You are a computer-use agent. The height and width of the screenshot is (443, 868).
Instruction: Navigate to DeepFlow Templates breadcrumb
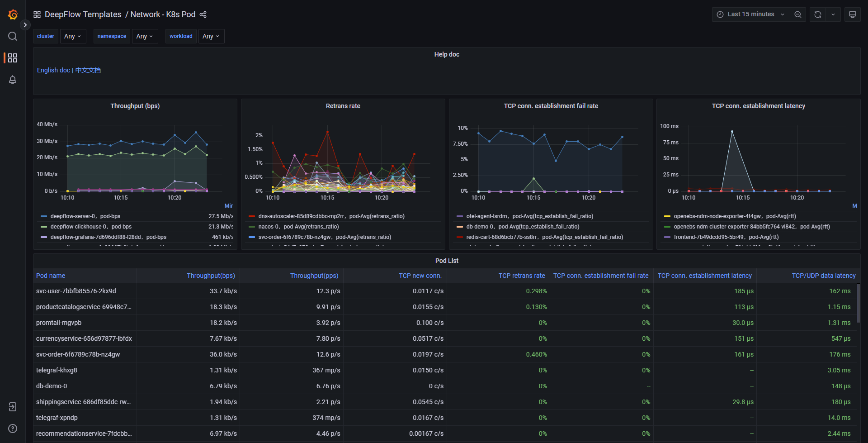[83, 14]
